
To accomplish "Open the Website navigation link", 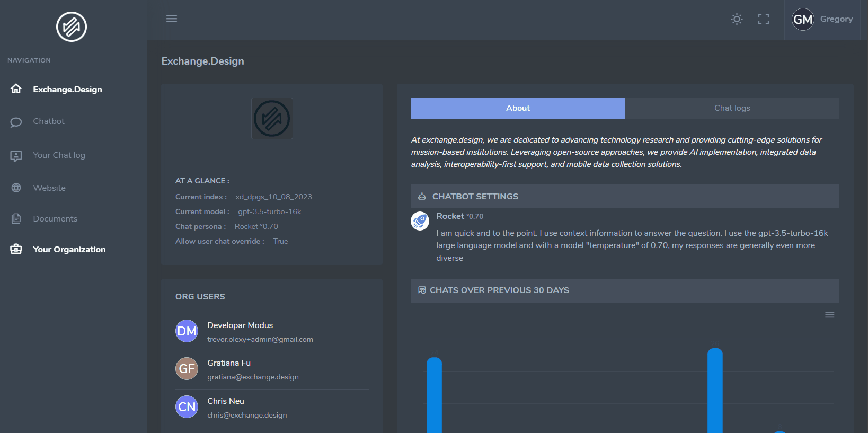I will coord(49,188).
